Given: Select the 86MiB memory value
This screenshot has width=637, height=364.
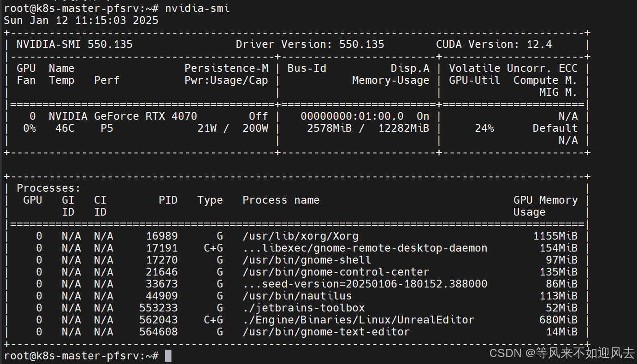Looking at the screenshot, I should pos(562,284).
